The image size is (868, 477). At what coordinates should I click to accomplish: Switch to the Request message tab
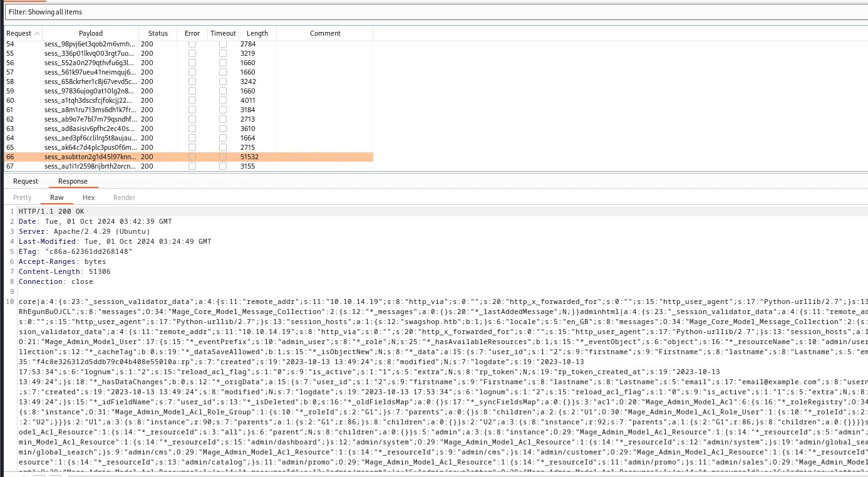click(x=26, y=181)
